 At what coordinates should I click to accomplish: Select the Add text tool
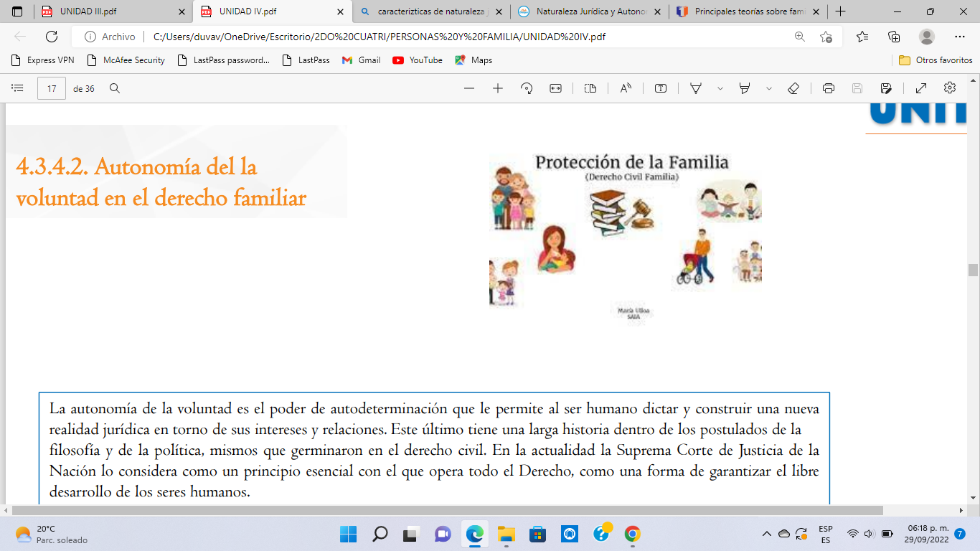coord(661,88)
